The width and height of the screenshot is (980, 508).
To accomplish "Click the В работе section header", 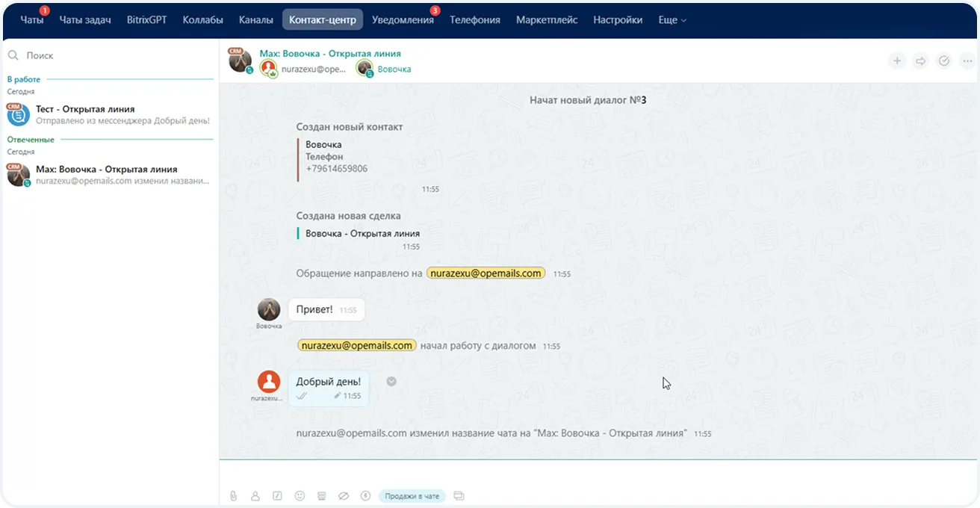I will tap(24, 79).
